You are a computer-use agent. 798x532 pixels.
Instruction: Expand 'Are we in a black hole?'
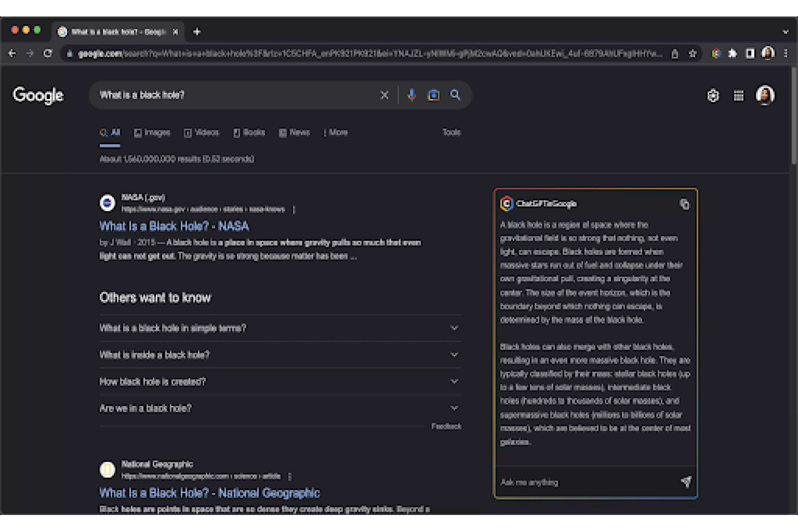point(280,408)
